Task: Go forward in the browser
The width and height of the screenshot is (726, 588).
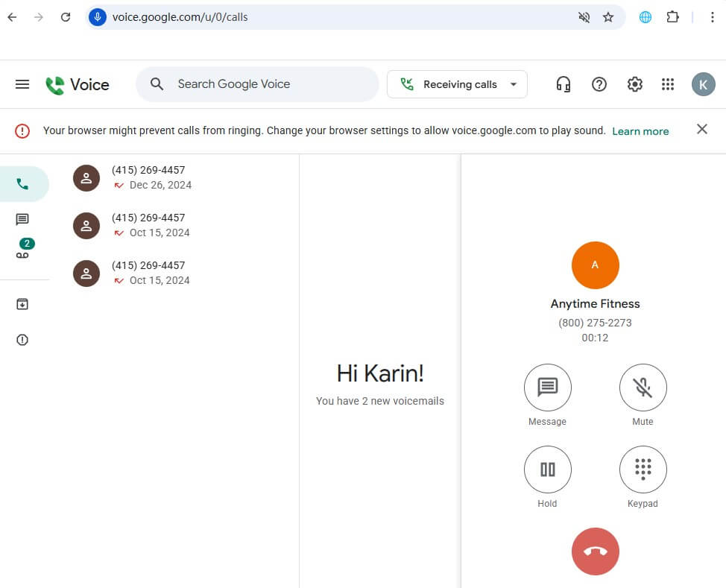Action: [x=39, y=17]
